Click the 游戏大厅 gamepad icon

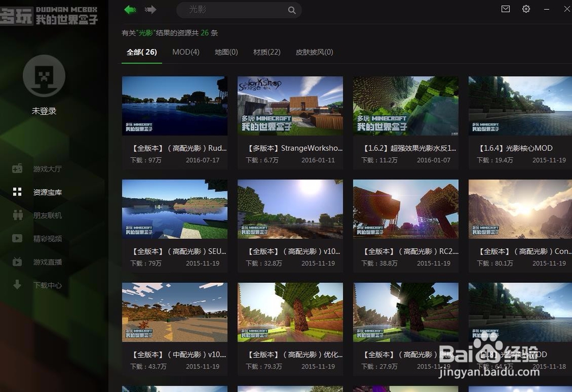(x=17, y=169)
